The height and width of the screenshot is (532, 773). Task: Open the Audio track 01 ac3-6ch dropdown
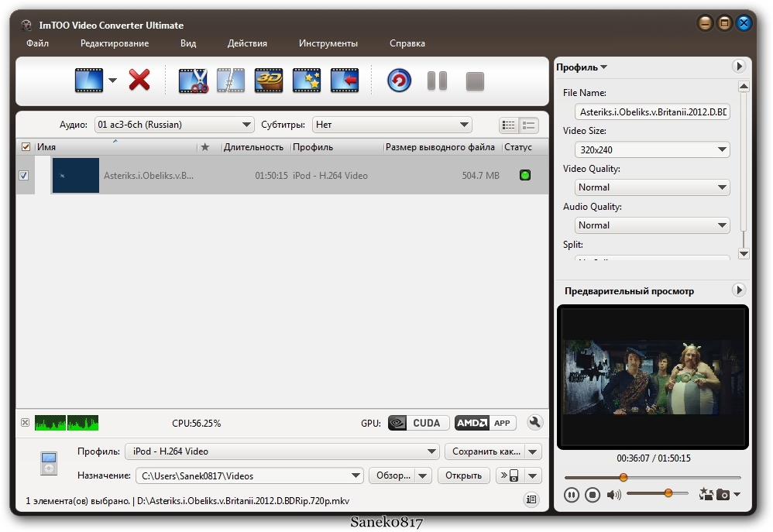coord(174,125)
